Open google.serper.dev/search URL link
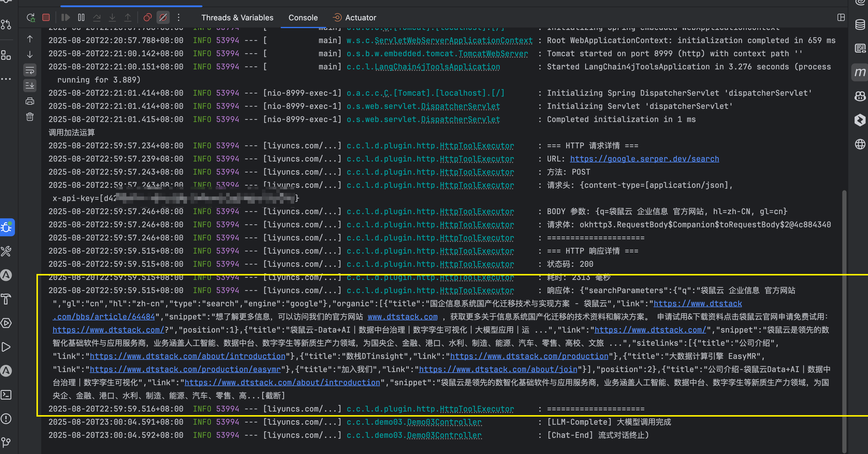 point(644,159)
